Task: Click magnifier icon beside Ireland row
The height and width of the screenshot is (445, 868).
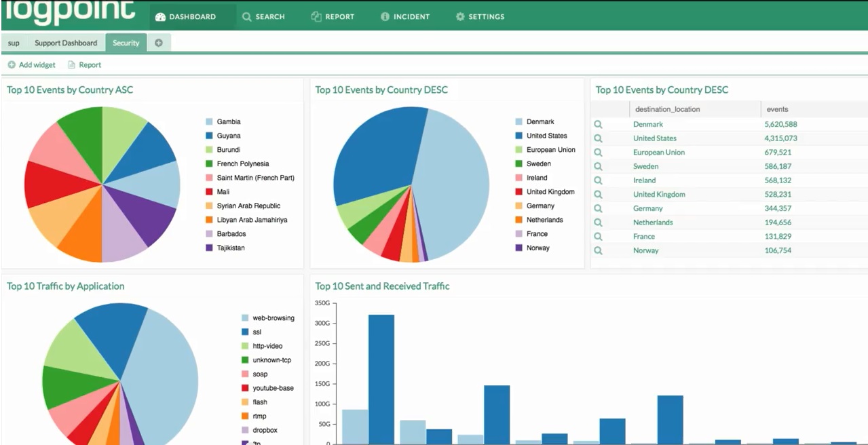Action: coord(598,180)
